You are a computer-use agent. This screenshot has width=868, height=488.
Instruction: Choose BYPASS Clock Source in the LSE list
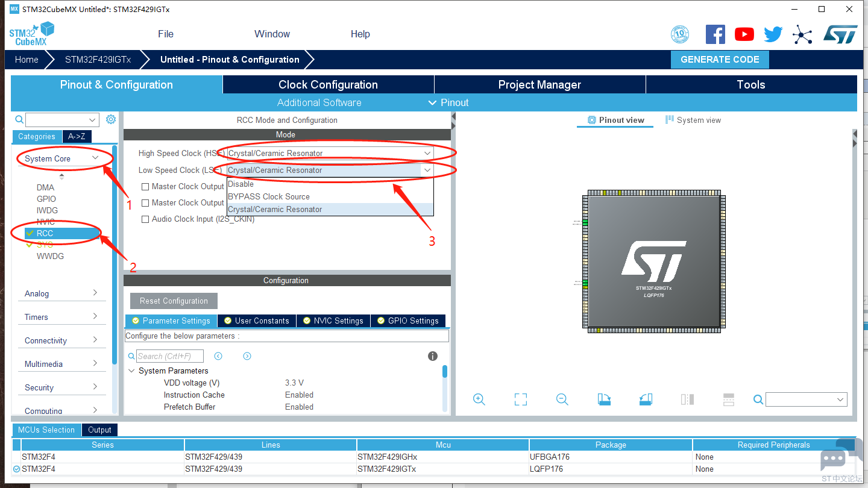(330, 196)
